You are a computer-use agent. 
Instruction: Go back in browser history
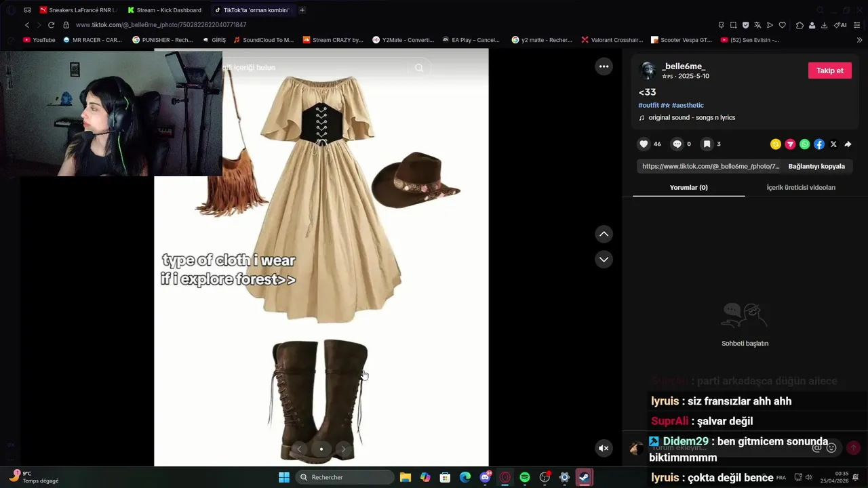point(27,25)
